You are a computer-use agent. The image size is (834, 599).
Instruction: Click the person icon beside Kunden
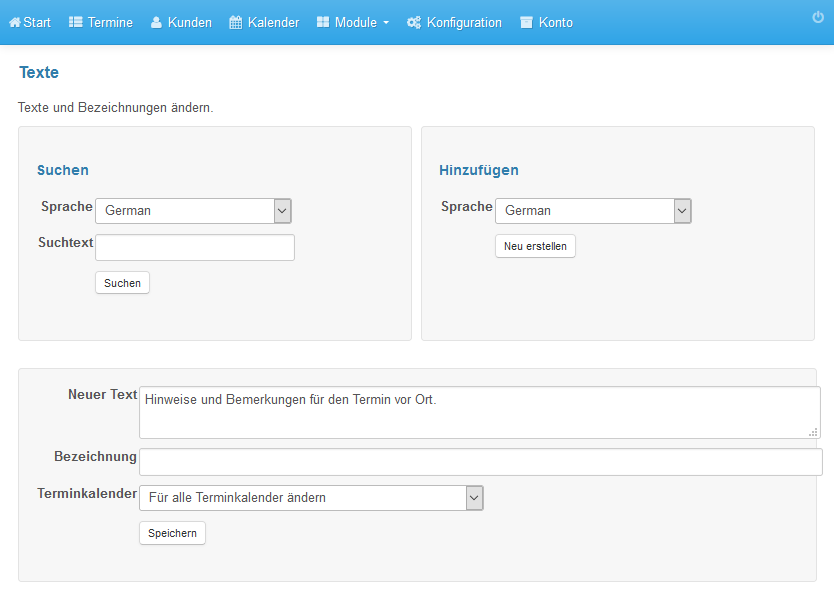156,22
